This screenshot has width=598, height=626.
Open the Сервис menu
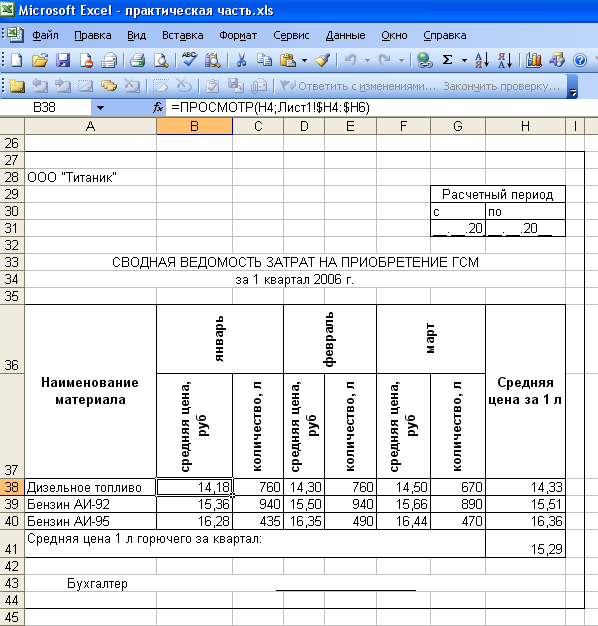coord(291,35)
